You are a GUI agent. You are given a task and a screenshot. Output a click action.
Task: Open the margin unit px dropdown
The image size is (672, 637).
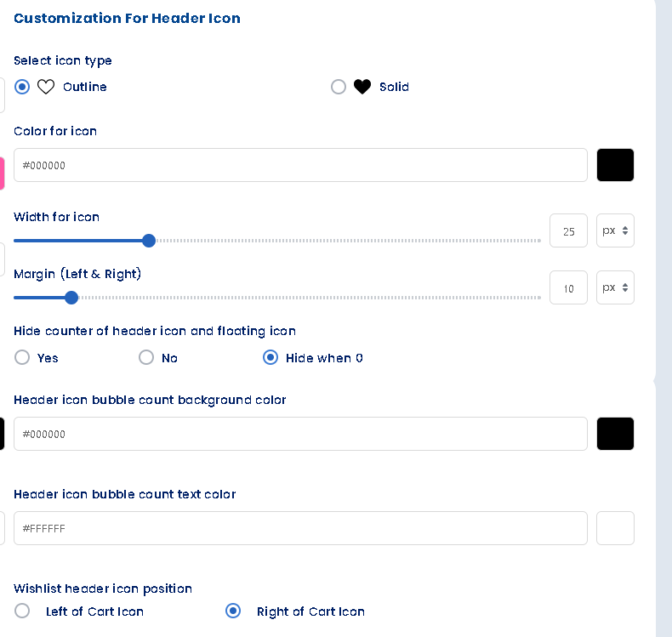click(x=615, y=288)
